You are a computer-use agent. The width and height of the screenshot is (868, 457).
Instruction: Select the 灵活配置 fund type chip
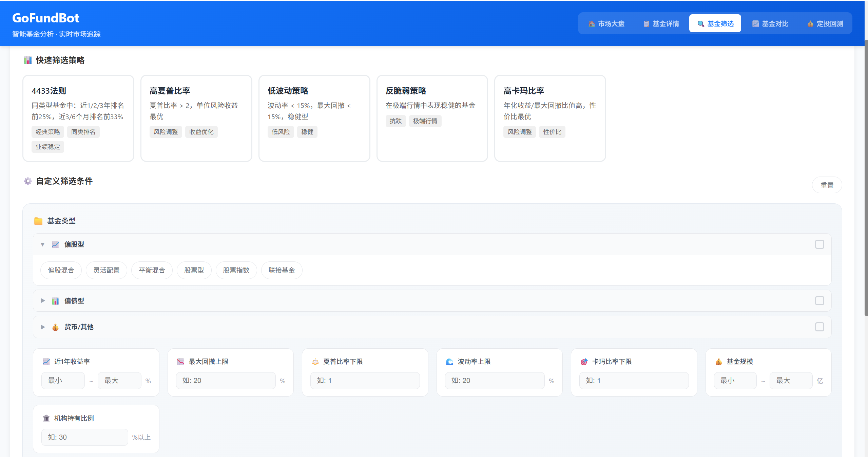(x=107, y=270)
